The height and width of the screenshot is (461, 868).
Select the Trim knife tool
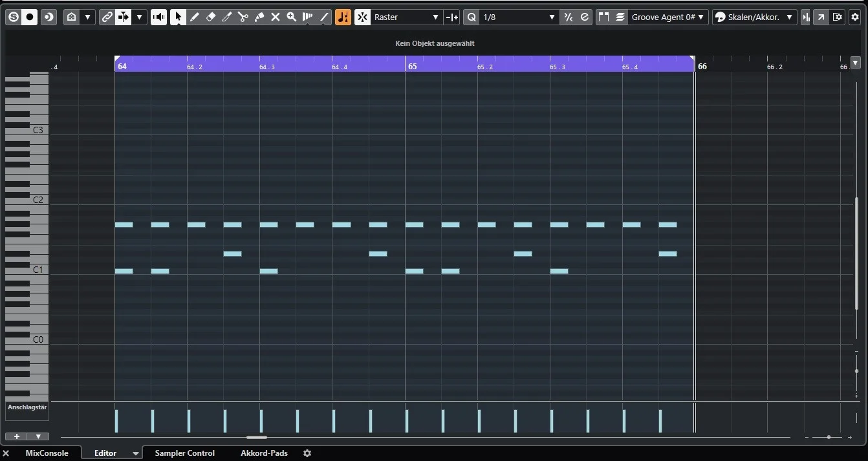pyautogui.click(x=226, y=17)
